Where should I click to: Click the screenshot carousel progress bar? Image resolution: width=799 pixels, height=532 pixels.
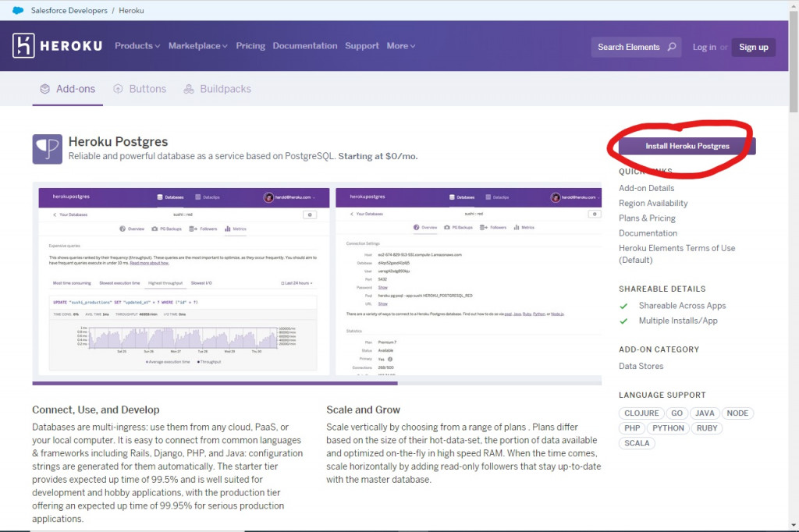coord(317,383)
